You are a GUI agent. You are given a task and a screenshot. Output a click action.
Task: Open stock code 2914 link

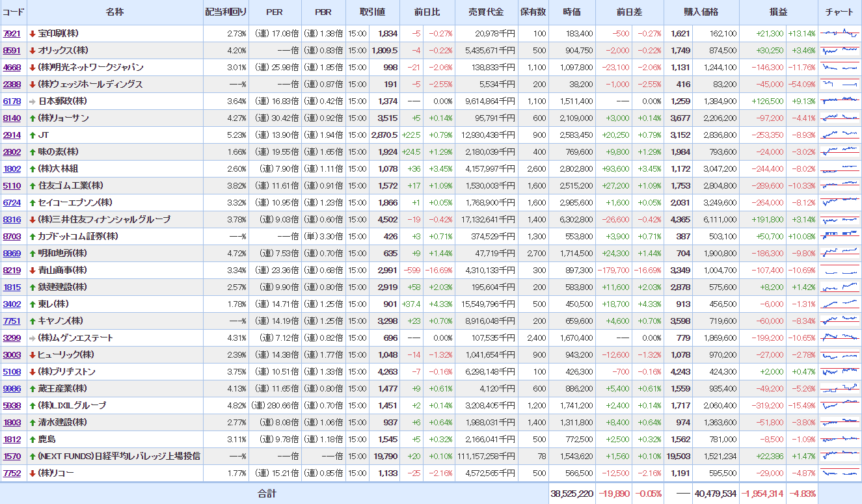pos(12,135)
